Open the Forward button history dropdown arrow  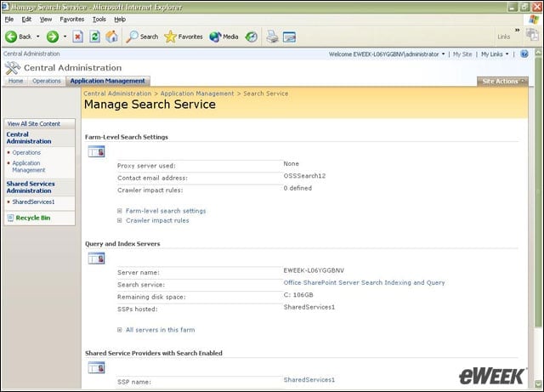click(65, 37)
